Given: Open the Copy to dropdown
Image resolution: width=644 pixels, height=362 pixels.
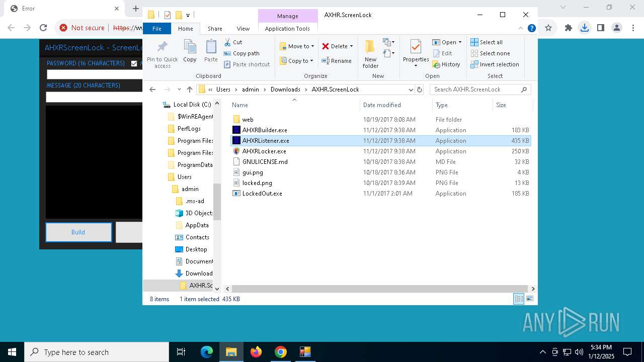Looking at the screenshot, I should pos(297,61).
